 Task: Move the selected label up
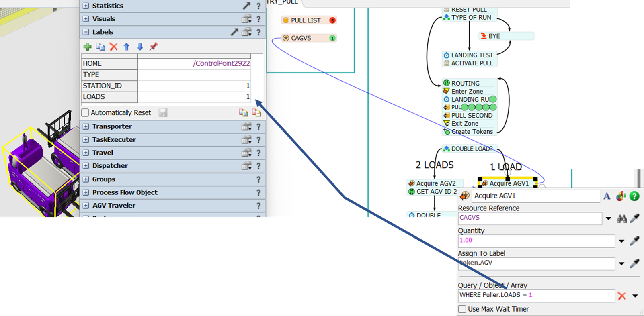(127, 47)
